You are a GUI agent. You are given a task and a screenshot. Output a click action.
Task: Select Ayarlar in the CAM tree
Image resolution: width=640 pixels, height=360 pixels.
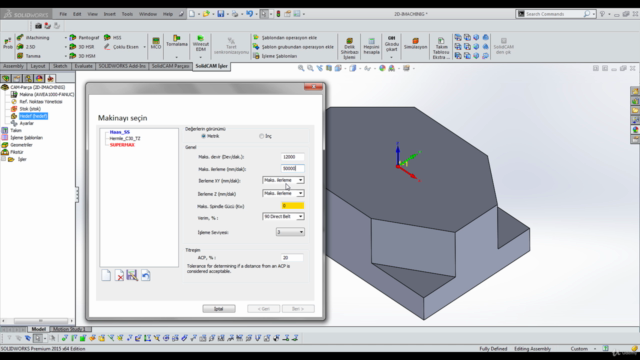click(27, 123)
